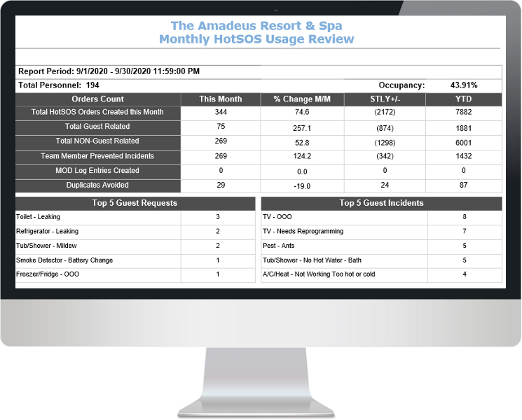Image resolution: width=522 pixels, height=420 pixels.
Task: Click count 3 beside Toilet - Leaking
Action: pyautogui.click(x=218, y=217)
